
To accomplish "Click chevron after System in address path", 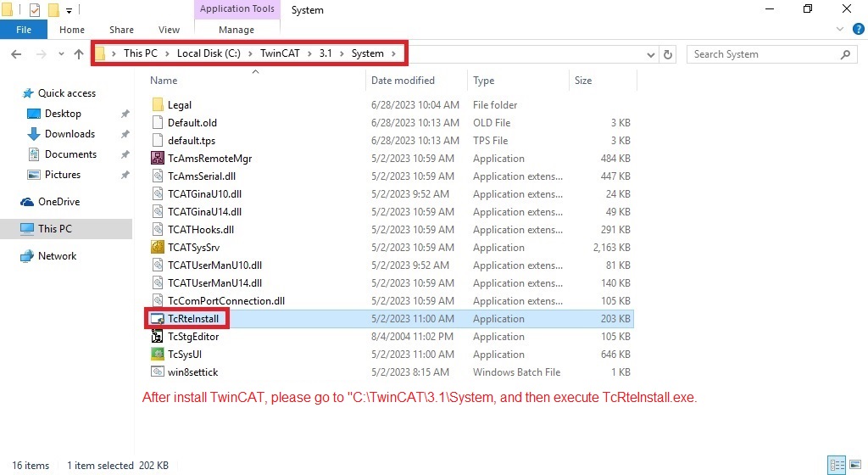I will (393, 53).
